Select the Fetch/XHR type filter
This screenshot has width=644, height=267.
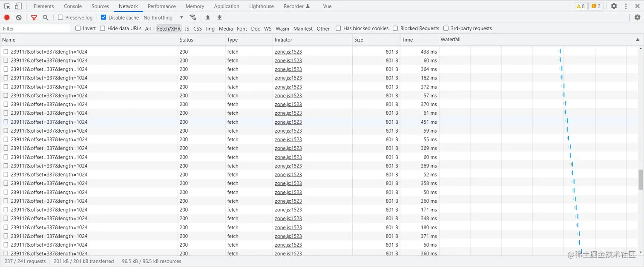click(x=169, y=28)
